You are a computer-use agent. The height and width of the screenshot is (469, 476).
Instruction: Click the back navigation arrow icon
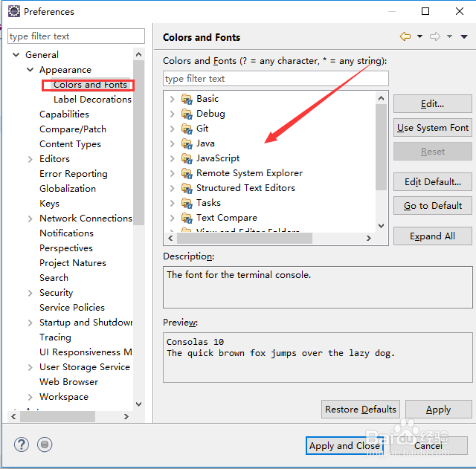405,36
